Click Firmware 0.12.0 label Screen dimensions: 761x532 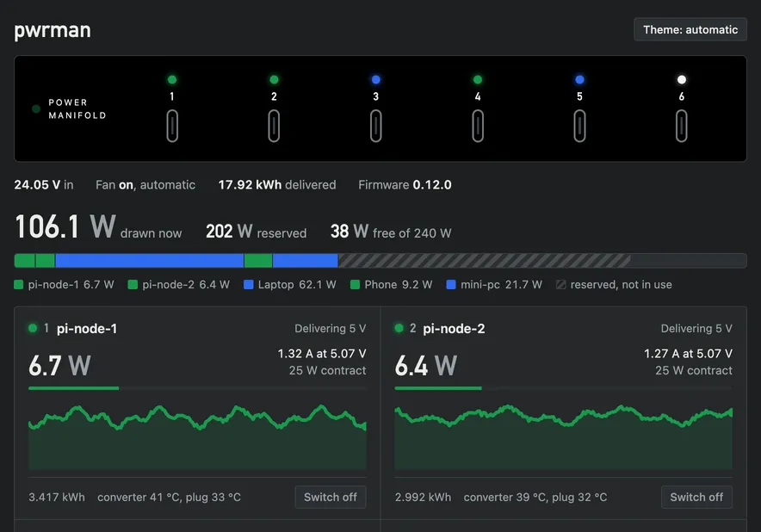click(x=405, y=185)
